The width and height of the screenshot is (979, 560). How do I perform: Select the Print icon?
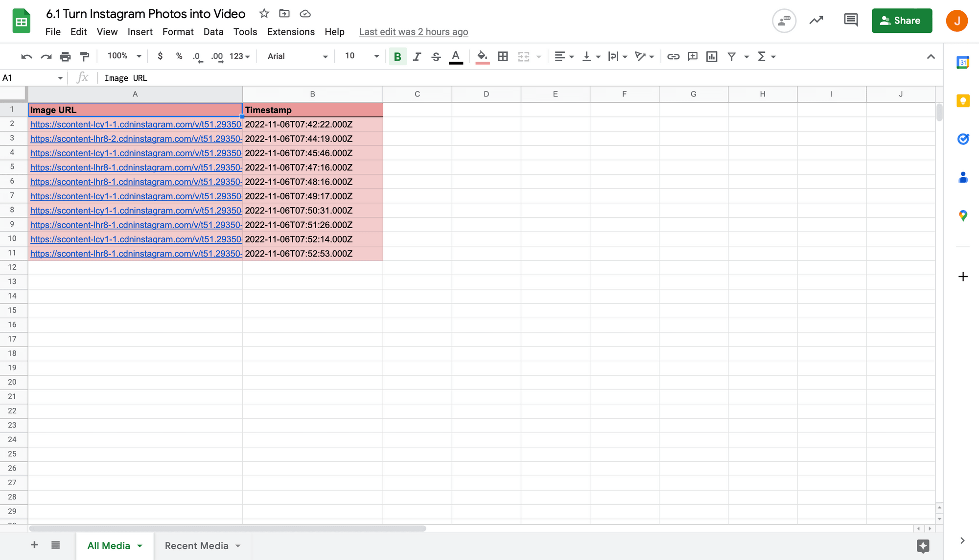pos(65,56)
